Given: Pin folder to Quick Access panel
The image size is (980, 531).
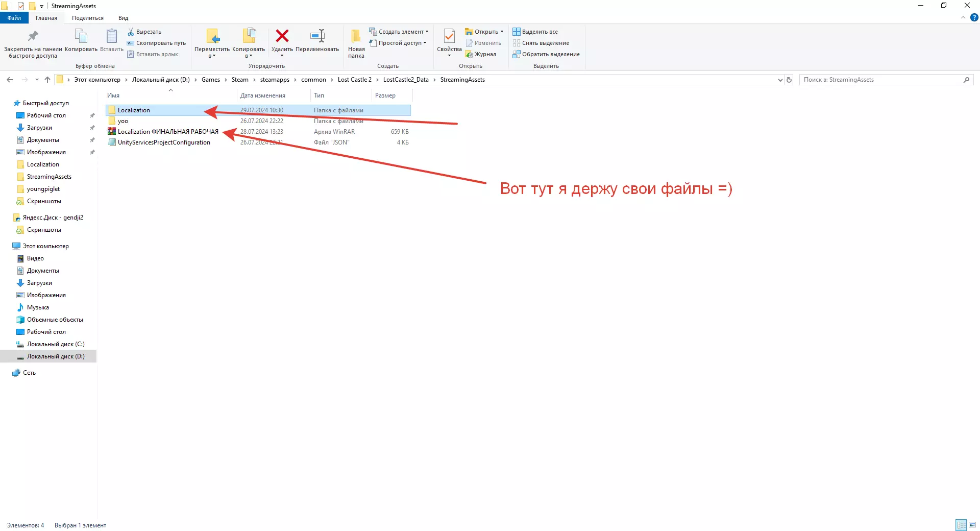Looking at the screenshot, I should coord(33,43).
